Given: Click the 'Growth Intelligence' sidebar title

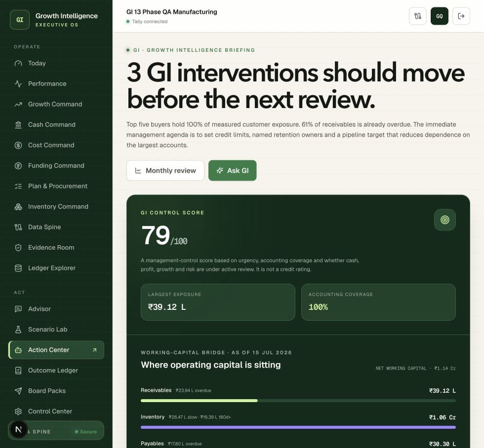Looking at the screenshot, I should coord(67,16).
